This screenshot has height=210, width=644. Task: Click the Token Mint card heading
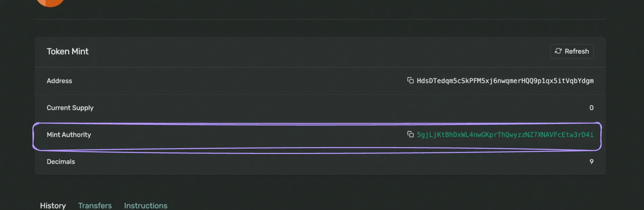point(68,51)
